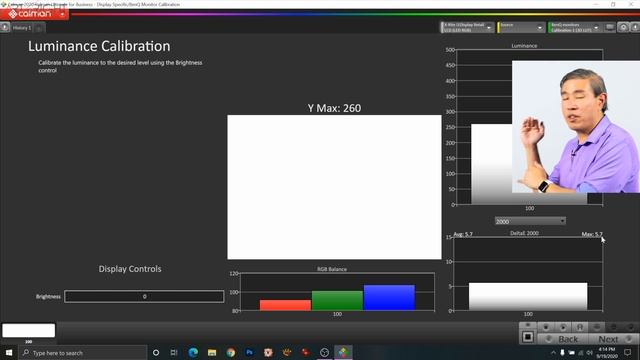
Task: Go to the Next workflow step
Action: click(x=613, y=339)
